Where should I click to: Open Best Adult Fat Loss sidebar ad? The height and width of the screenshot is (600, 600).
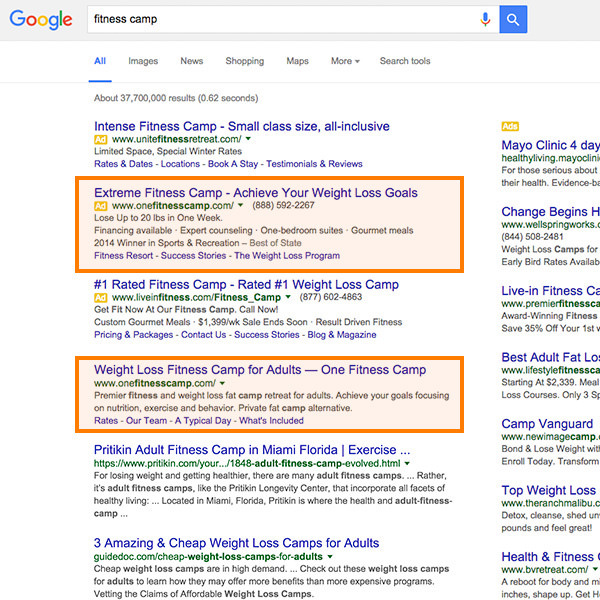coord(551,357)
